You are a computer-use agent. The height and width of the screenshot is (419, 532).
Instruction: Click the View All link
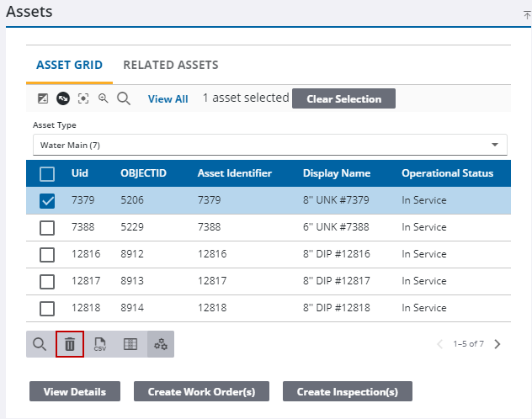168,98
